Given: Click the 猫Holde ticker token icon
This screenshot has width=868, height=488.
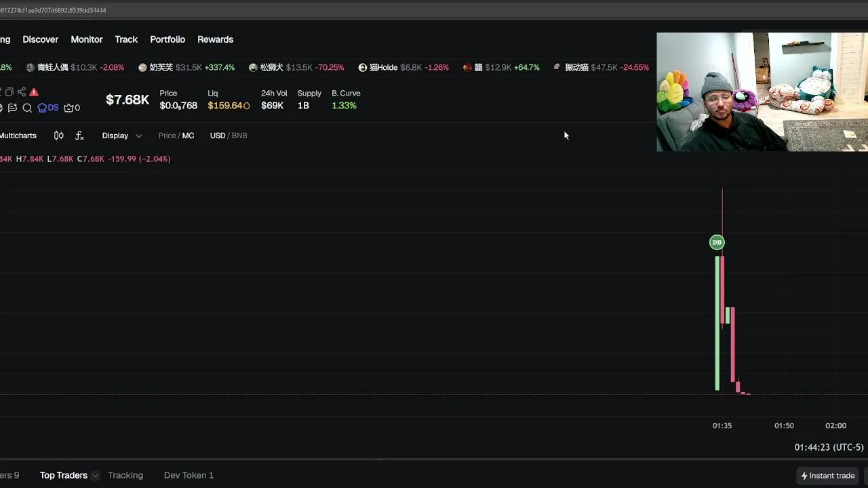Looking at the screenshot, I should 363,68.
